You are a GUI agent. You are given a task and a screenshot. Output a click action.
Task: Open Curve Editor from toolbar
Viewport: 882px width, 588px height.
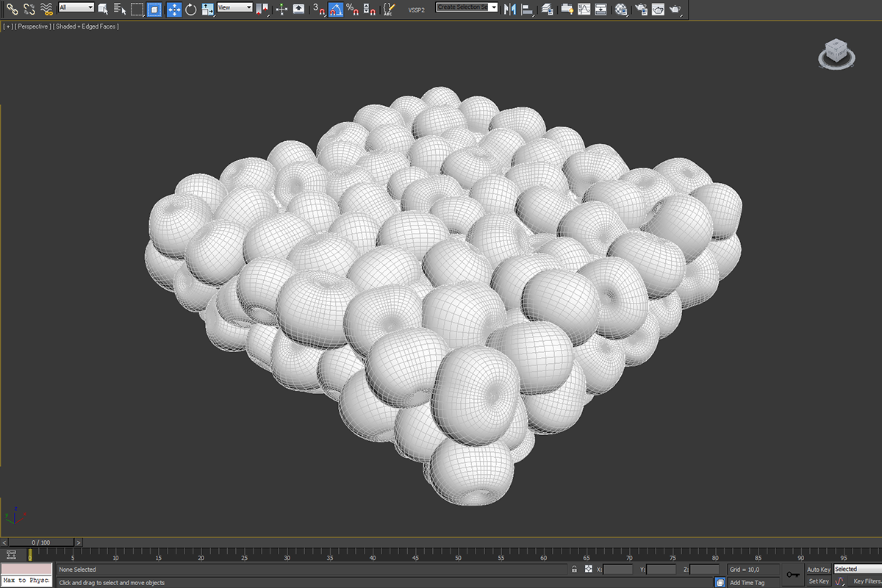click(584, 9)
